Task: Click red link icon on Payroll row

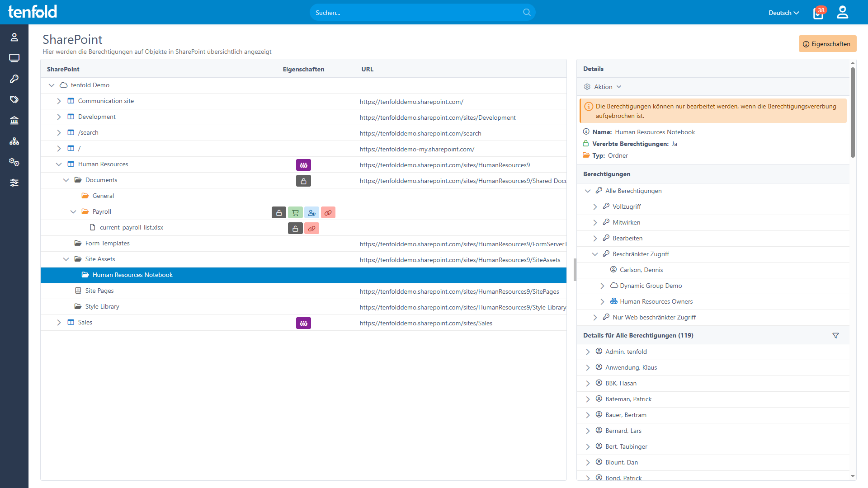Action: [x=328, y=212]
